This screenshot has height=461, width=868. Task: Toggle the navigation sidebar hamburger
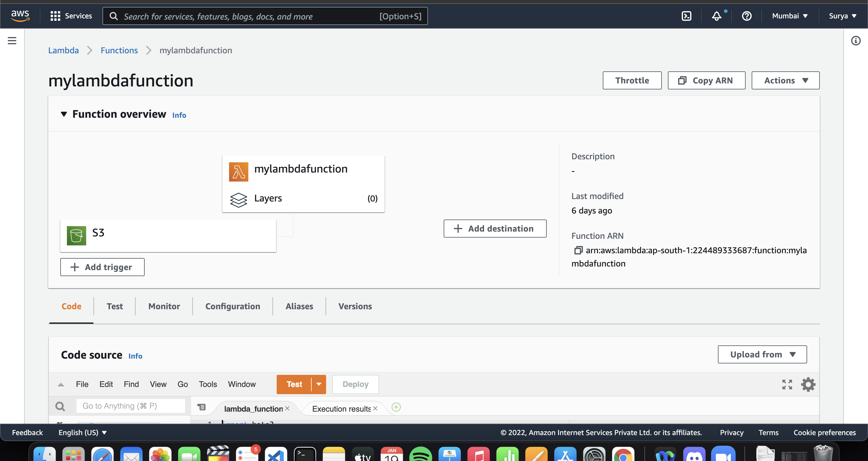click(x=12, y=40)
